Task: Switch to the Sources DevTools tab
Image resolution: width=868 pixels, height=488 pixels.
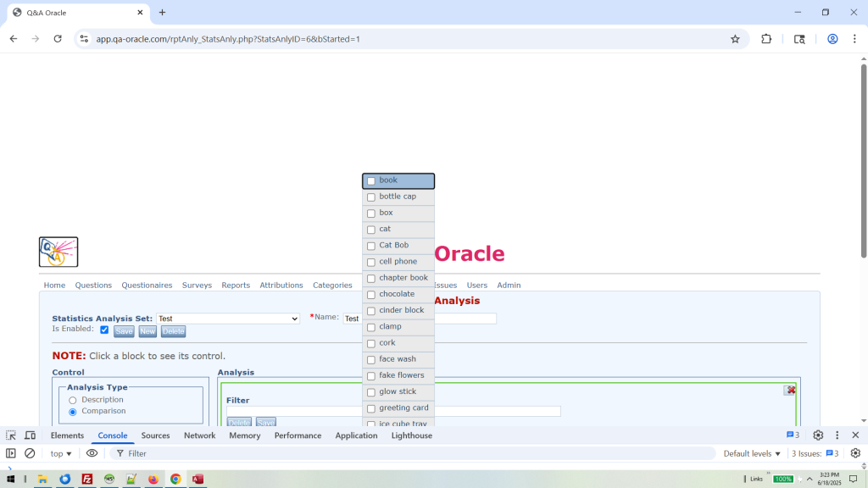Action: 156,435
